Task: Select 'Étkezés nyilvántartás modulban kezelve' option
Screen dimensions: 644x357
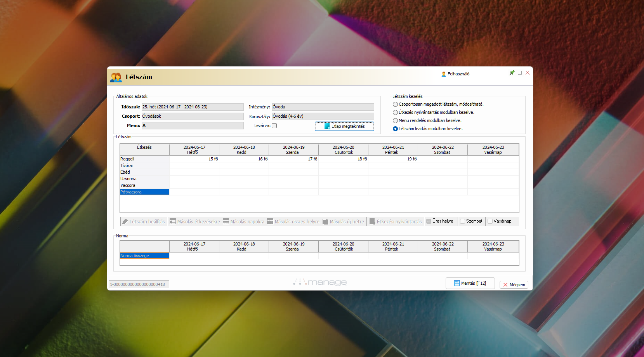Action: [395, 112]
